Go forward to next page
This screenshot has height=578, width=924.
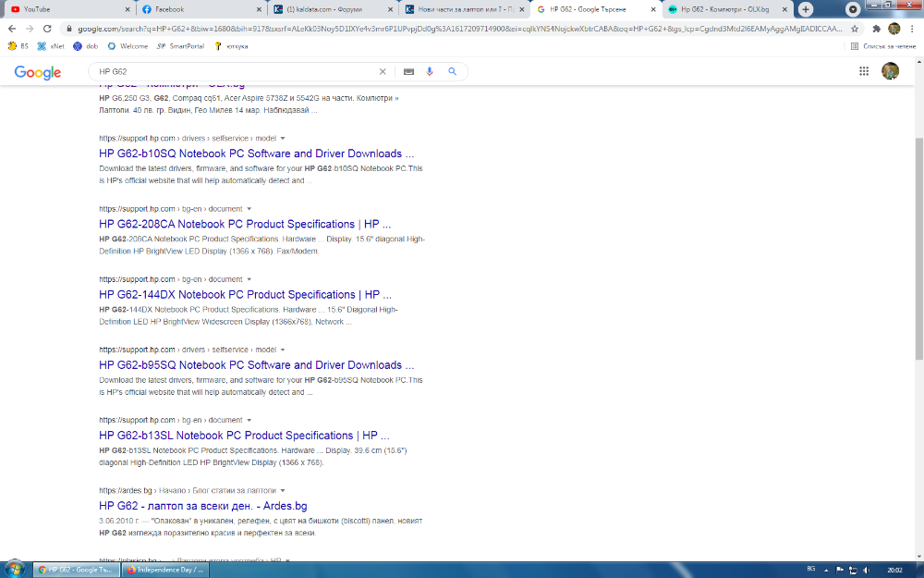click(30, 29)
